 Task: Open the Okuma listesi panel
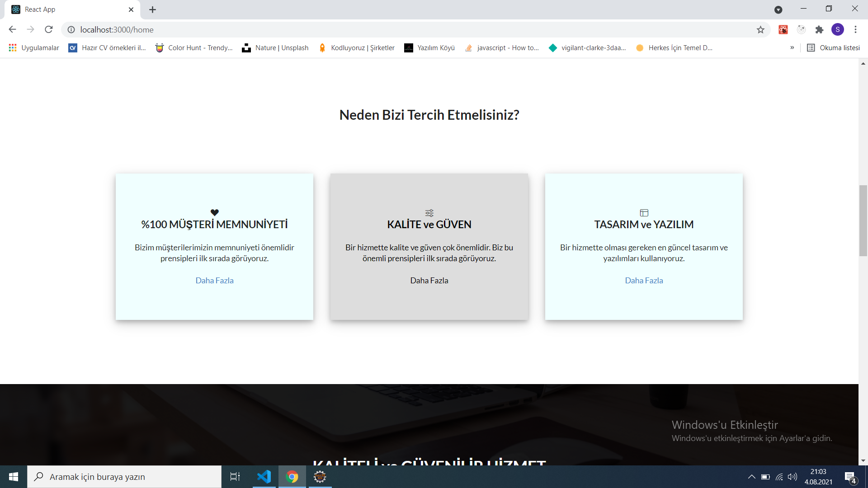click(x=834, y=47)
